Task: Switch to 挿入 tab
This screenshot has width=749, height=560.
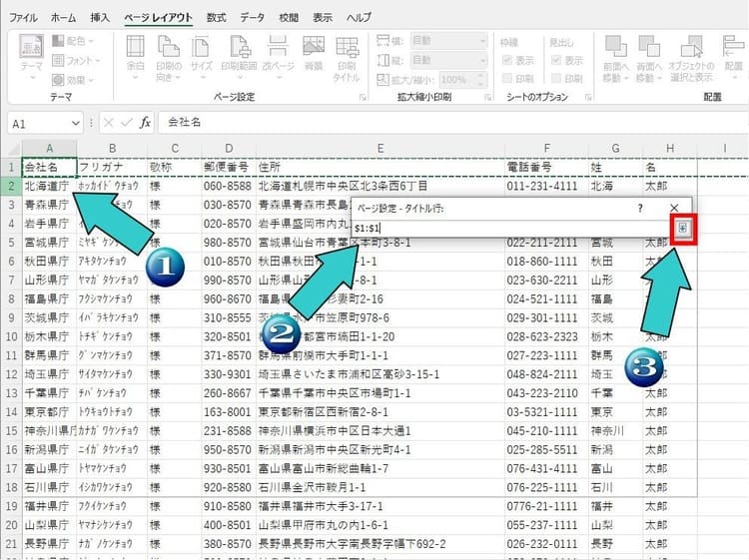Action: (x=100, y=18)
